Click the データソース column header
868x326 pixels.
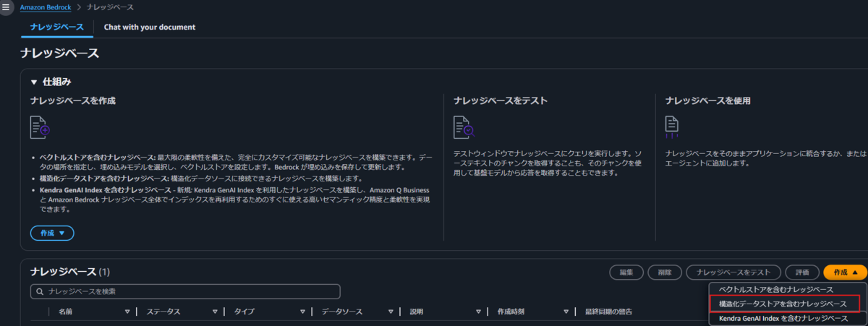342,312
